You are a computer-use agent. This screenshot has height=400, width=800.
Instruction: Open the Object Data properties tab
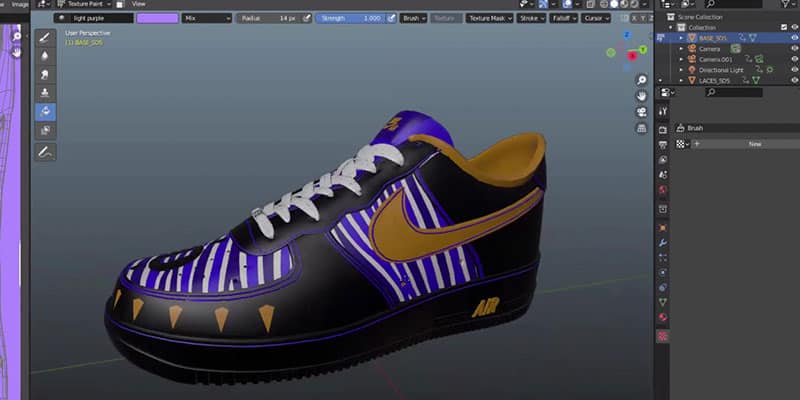point(663,302)
